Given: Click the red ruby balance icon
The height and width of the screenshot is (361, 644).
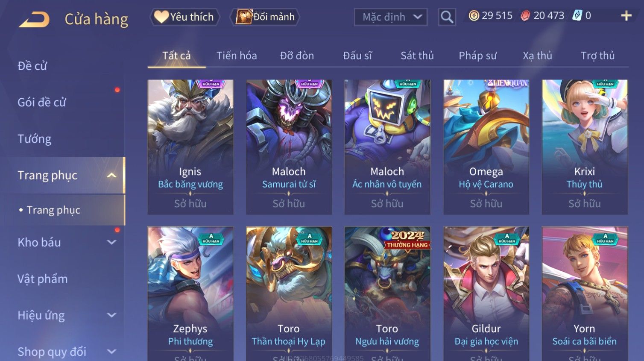Looking at the screenshot, I should tap(525, 16).
